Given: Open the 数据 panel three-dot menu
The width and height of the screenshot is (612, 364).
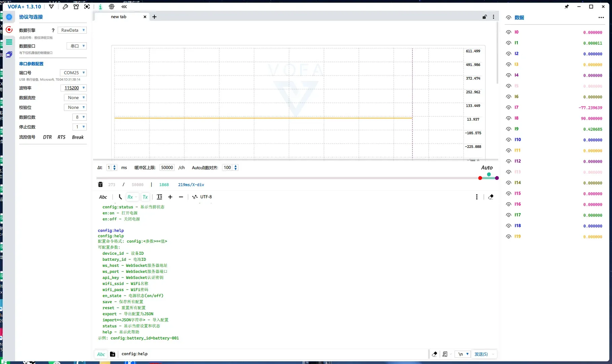Looking at the screenshot, I should (x=601, y=17).
